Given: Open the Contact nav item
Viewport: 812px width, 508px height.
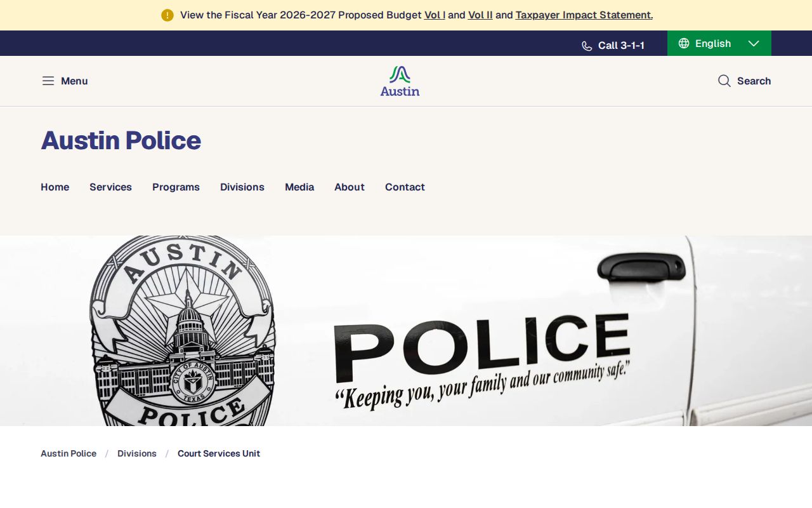Looking at the screenshot, I should (x=405, y=187).
